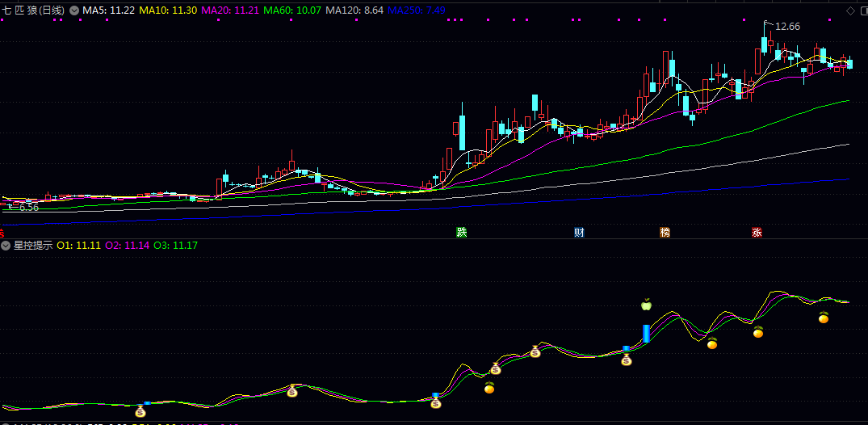Click the 七匹狼(日线) stock title
The width and height of the screenshot is (868, 425).
pos(33,11)
